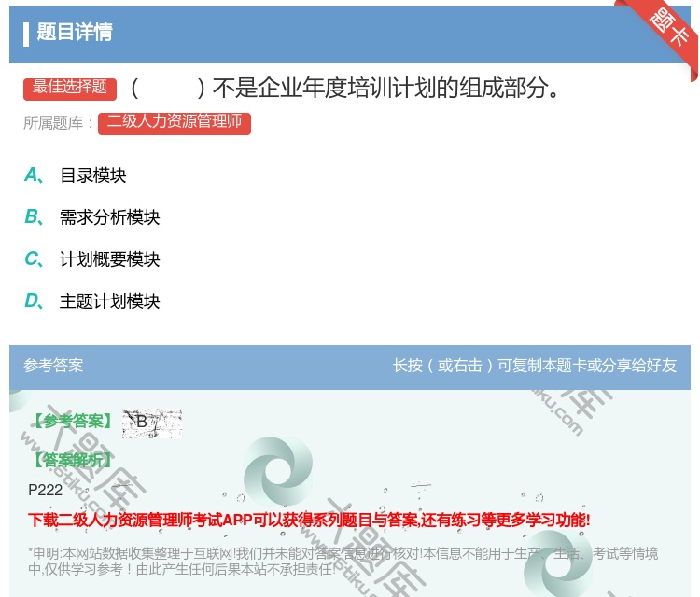Select option B 需求分析模块

click(x=92, y=217)
